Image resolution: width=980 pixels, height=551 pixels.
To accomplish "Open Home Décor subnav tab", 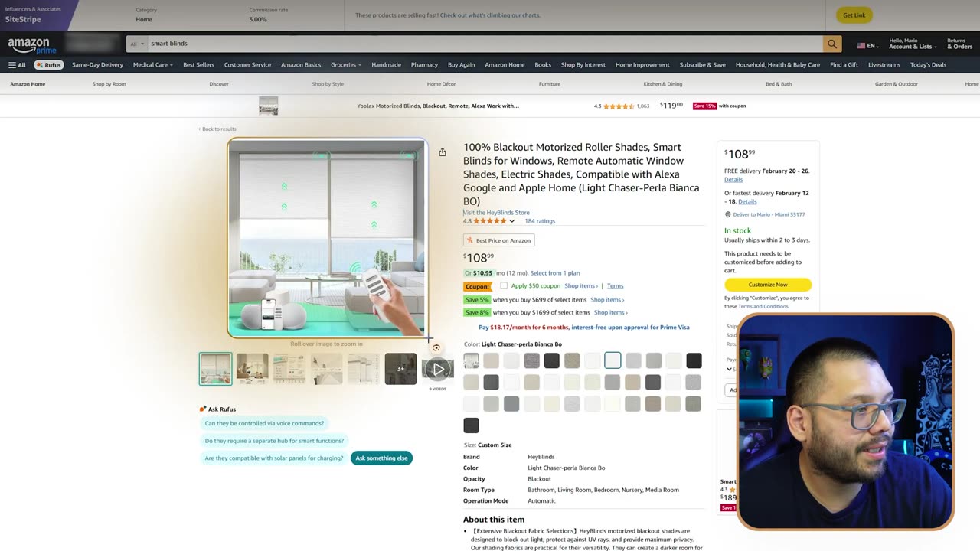I will pos(441,84).
